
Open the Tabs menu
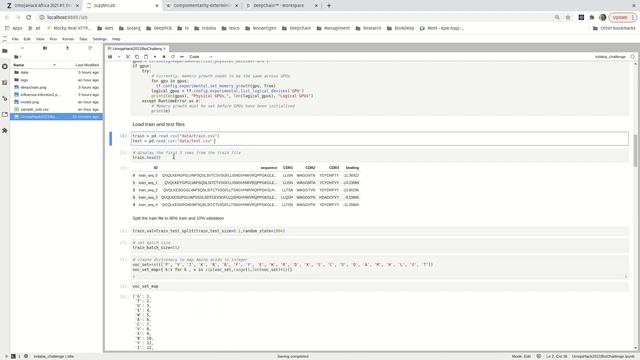tap(83, 39)
